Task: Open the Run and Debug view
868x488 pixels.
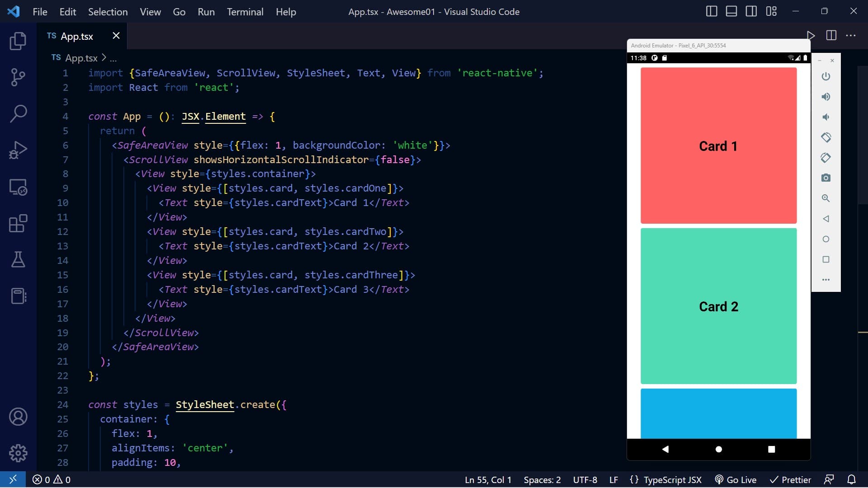Action: pos(18,150)
